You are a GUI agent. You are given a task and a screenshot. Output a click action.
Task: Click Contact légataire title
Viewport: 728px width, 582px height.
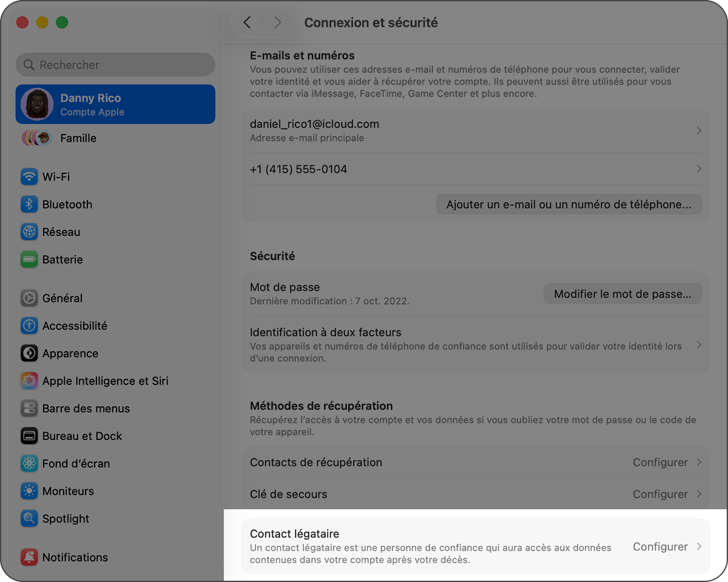(294, 534)
